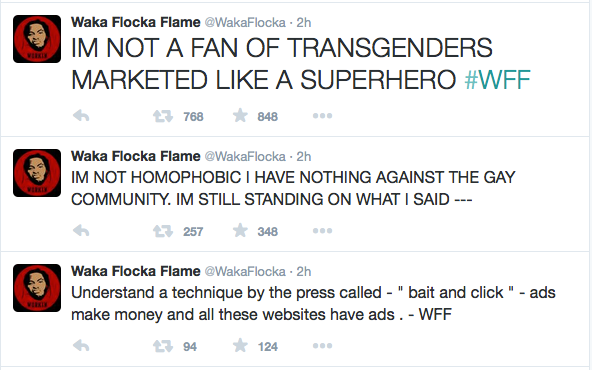This screenshot has height=370, width=592.
Task: Retweet the tweet with 94 retweets
Action: click(x=163, y=346)
